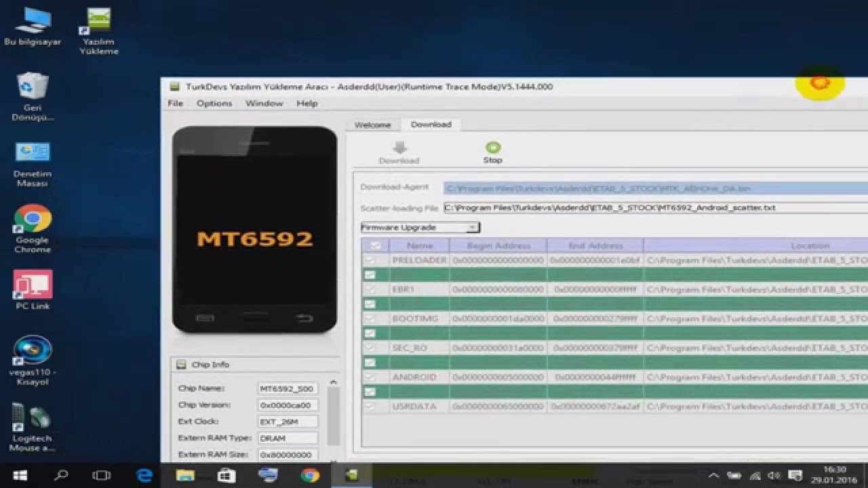Open notification center icon in tray

[796, 475]
